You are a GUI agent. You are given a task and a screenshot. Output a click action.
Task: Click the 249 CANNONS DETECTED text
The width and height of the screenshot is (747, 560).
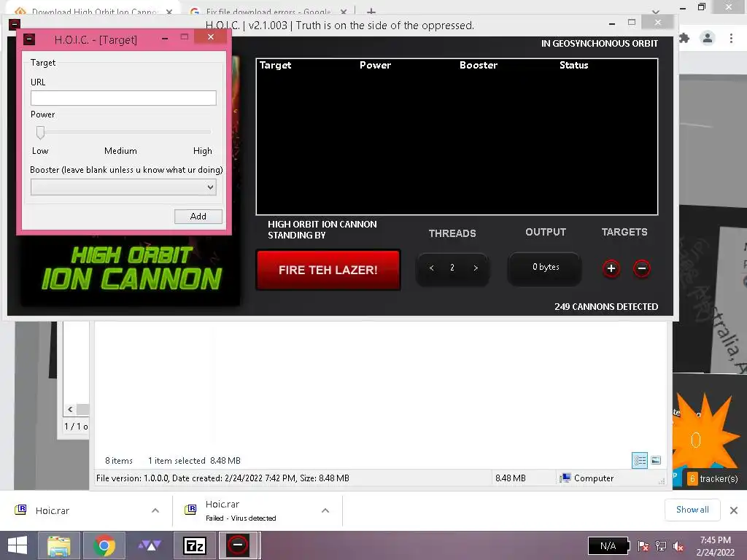pos(606,307)
